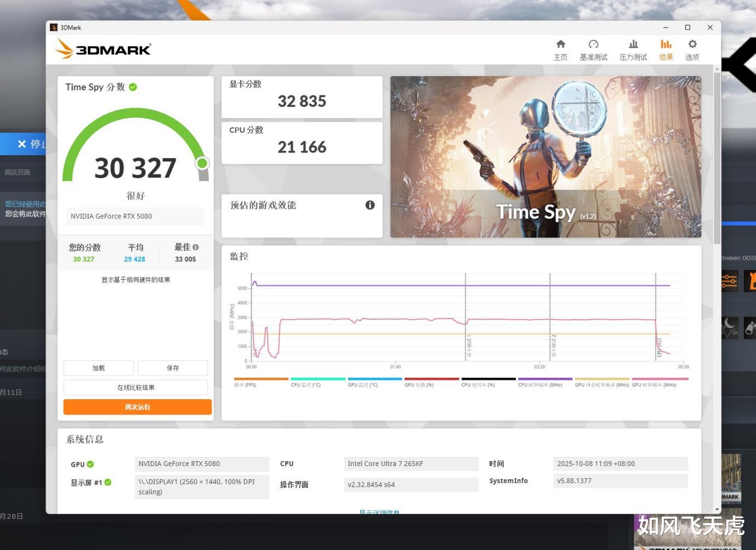Viewport: 756px width, 550px height.
Task: Maximize the 3DMark window
Action: click(x=687, y=27)
